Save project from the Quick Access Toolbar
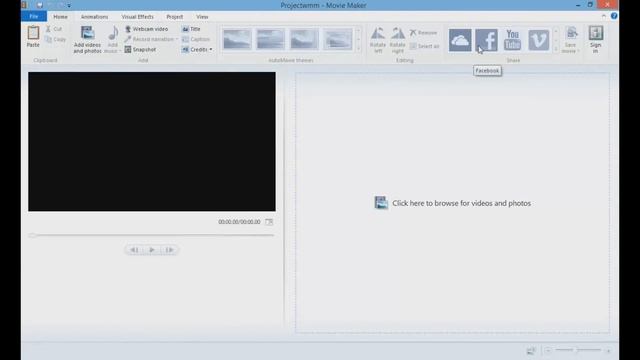640x360 pixels. (40, 5)
